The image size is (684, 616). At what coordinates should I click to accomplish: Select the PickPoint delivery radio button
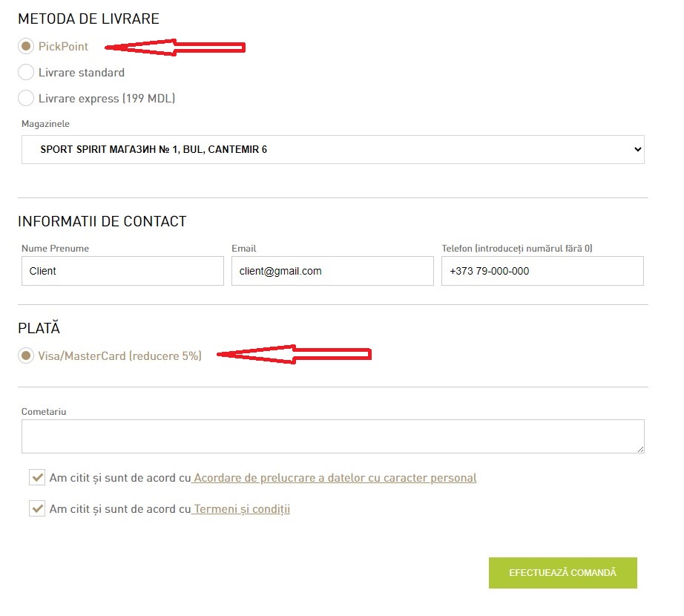(26, 47)
